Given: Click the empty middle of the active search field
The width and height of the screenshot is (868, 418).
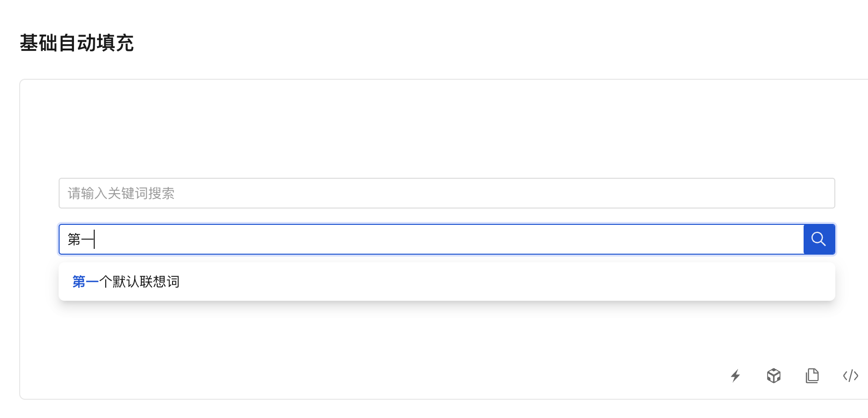Looking at the screenshot, I should click(447, 239).
